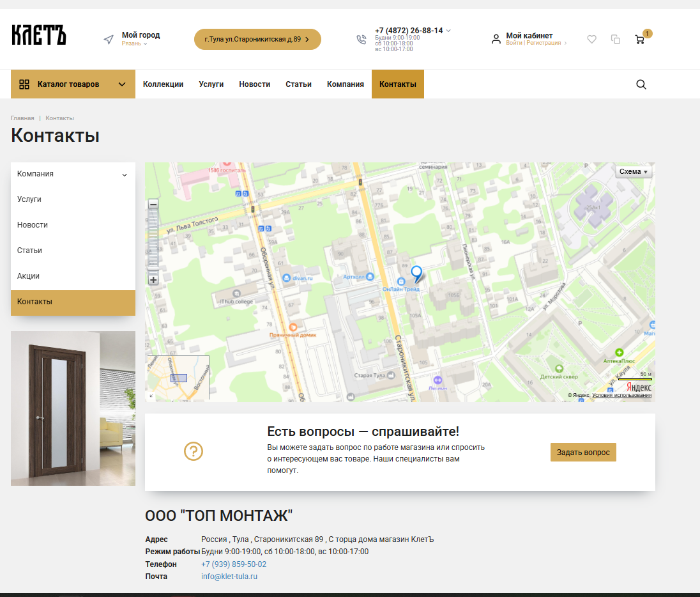
Task: Click the info@klet-tula.ru email link
Action: pyautogui.click(x=229, y=577)
